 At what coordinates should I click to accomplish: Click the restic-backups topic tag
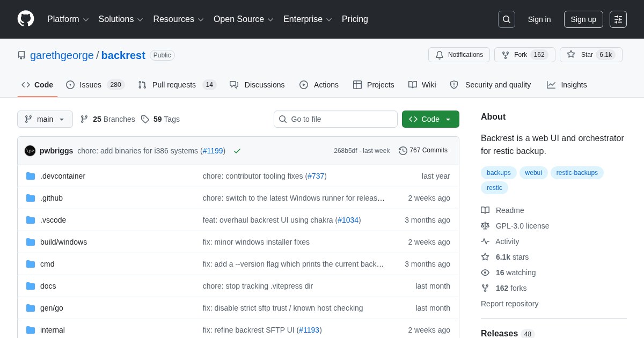(577, 173)
